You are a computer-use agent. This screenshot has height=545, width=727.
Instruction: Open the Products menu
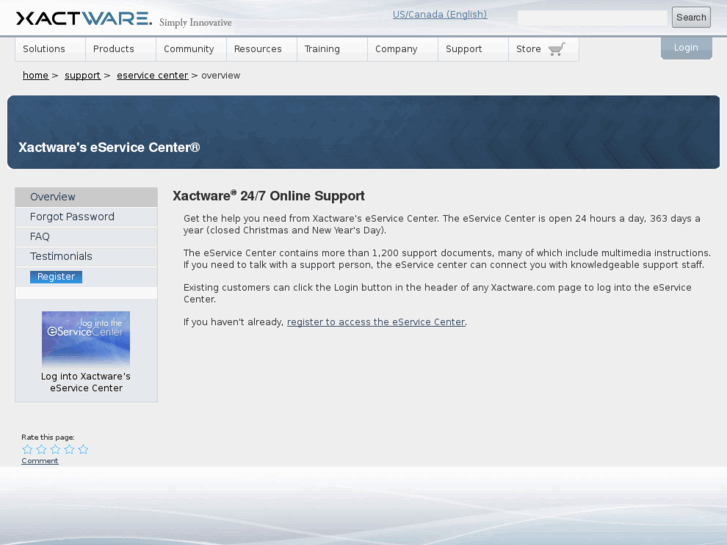pos(121,49)
